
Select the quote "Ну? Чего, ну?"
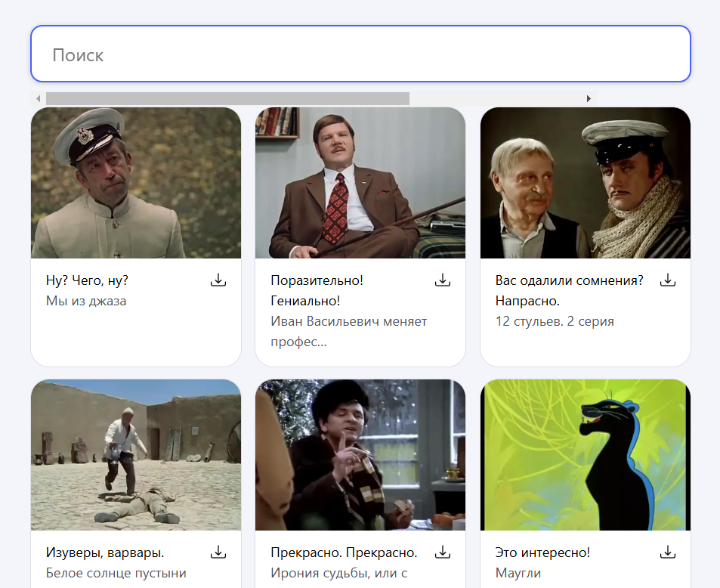87,280
